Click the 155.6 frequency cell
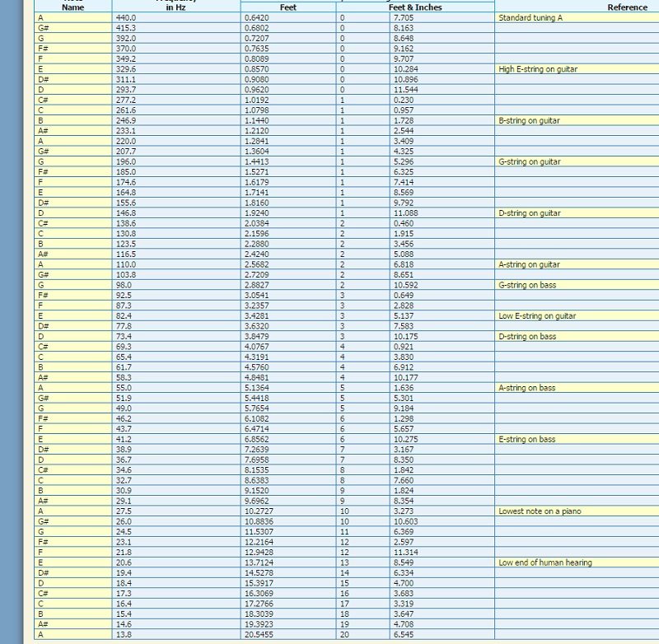 [x=176, y=203]
